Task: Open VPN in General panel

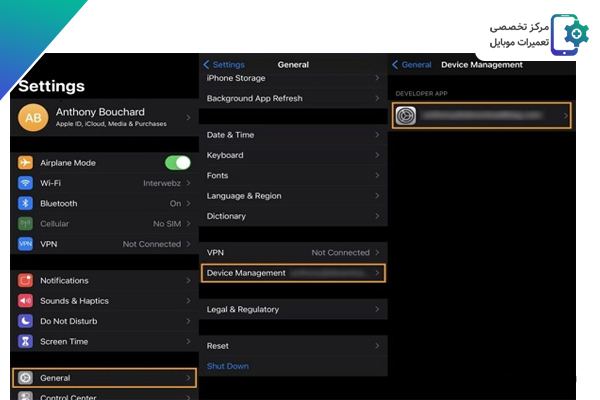Action: point(293,253)
